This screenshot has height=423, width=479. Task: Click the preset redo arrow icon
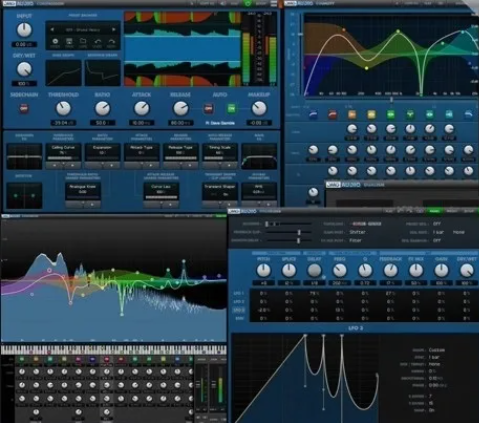tap(111, 42)
